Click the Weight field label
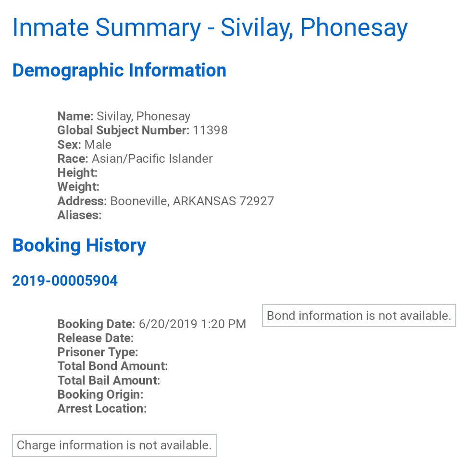 [x=78, y=187]
